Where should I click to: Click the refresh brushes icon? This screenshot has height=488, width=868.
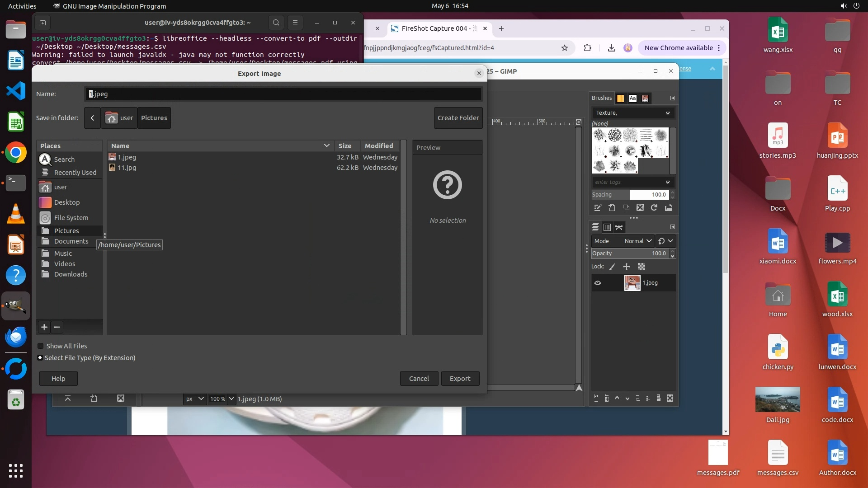[x=654, y=208]
